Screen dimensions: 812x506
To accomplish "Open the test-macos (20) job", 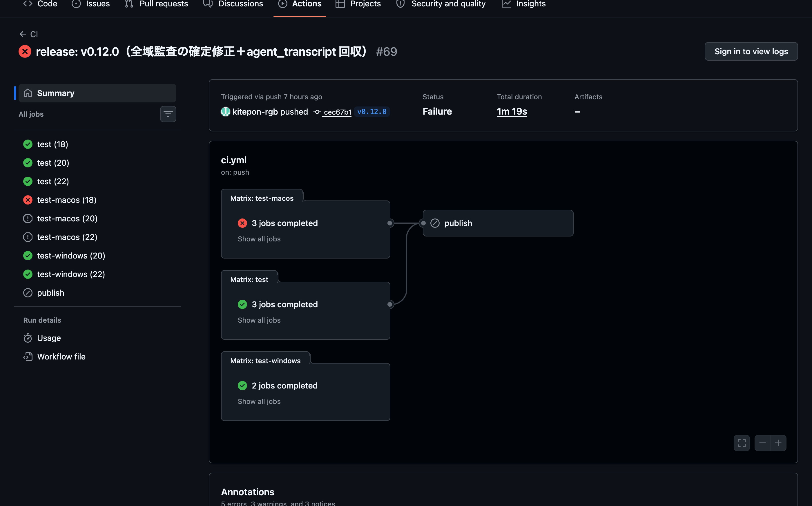I will [97, 218].
